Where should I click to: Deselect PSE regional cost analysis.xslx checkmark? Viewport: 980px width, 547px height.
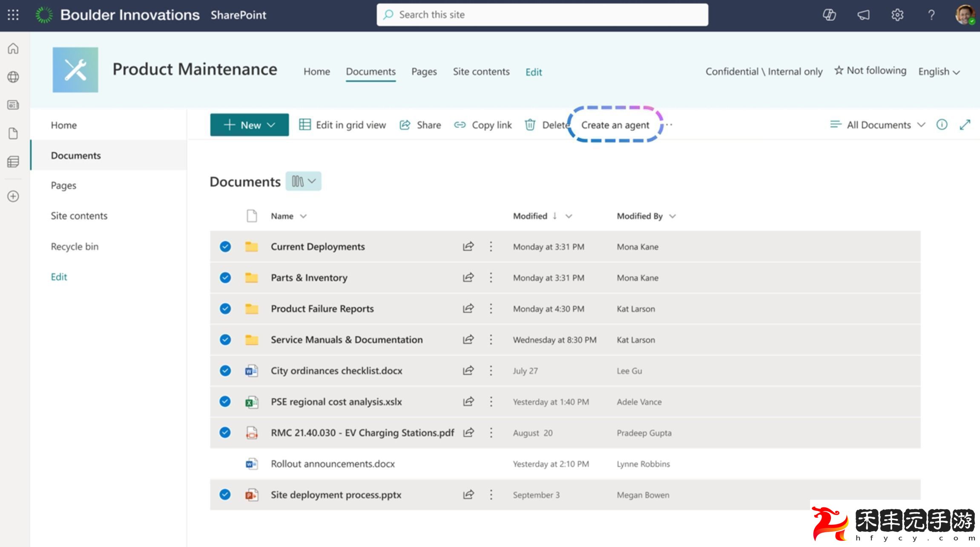[225, 401]
